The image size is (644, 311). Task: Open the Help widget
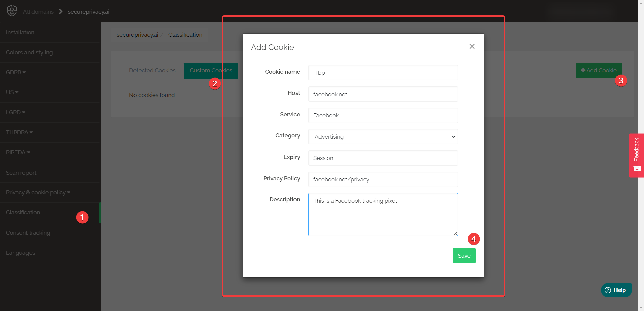(616, 290)
